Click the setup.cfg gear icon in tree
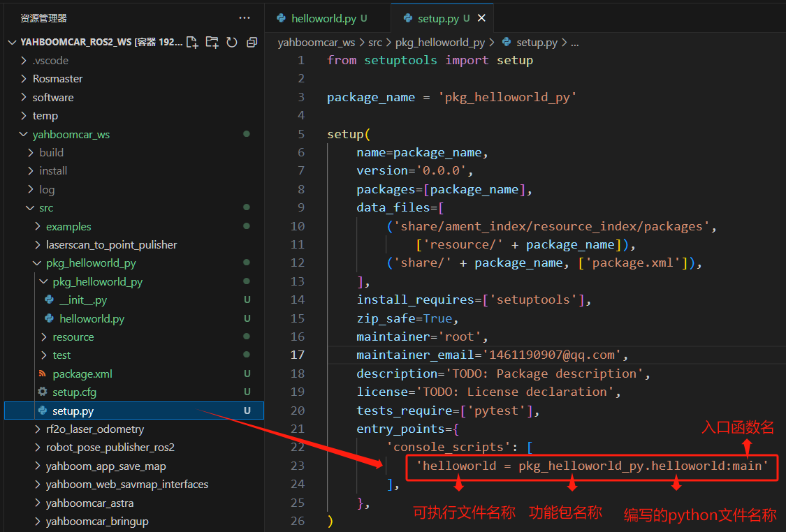 coord(43,392)
